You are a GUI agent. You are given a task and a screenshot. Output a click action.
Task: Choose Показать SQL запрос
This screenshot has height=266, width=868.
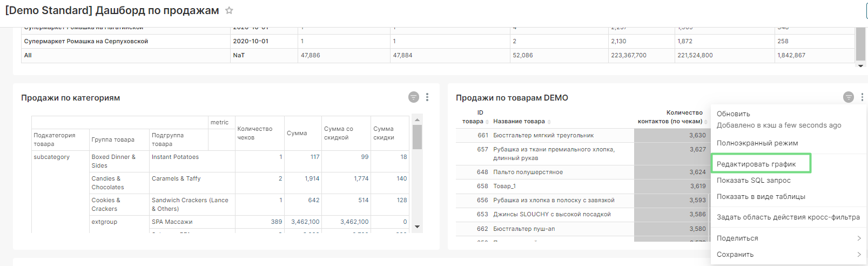753,181
